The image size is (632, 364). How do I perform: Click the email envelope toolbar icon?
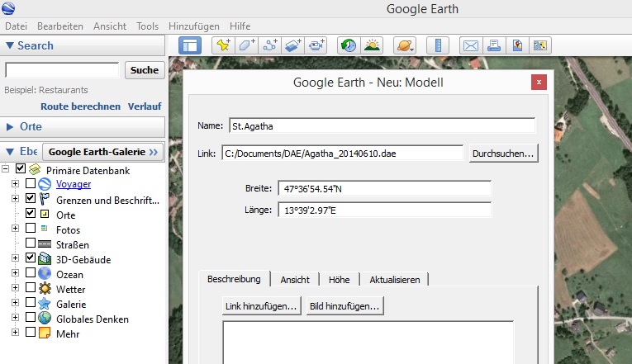pyautogui.click(x=470, y=45)
